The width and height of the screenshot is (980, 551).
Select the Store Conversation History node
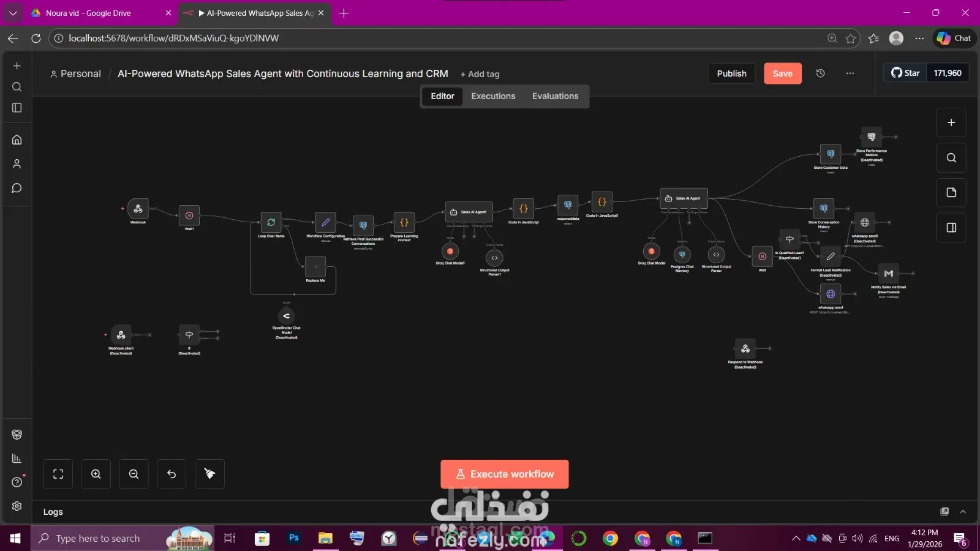pyautogui.click(x=824, y=209)
